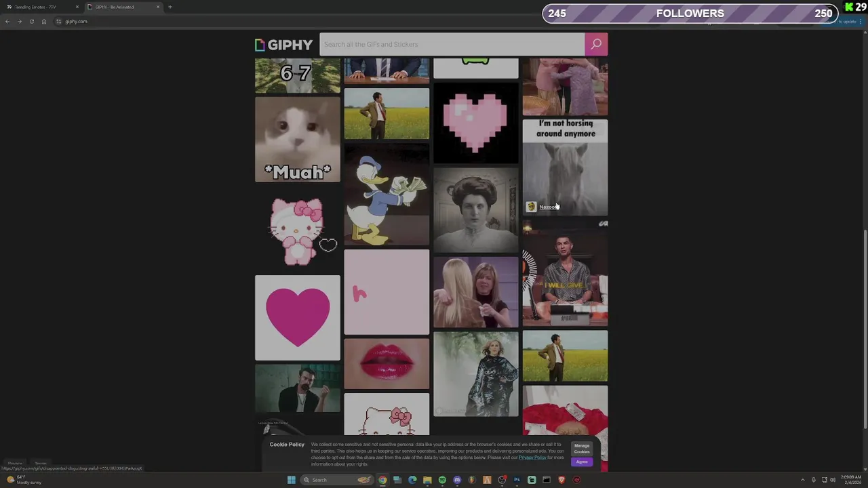Open the man in flower field GIF below Ronaldo

(x=565, y=356)
